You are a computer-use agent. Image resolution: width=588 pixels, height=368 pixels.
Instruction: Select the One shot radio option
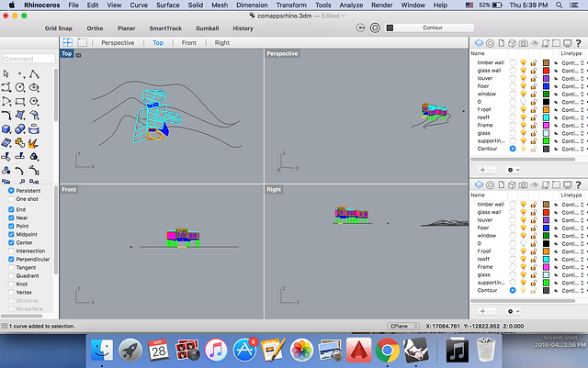click(x=11, y=199)
